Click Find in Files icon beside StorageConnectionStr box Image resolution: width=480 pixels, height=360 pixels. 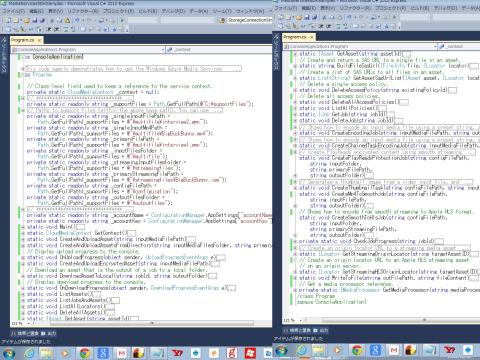click(222, 20)
